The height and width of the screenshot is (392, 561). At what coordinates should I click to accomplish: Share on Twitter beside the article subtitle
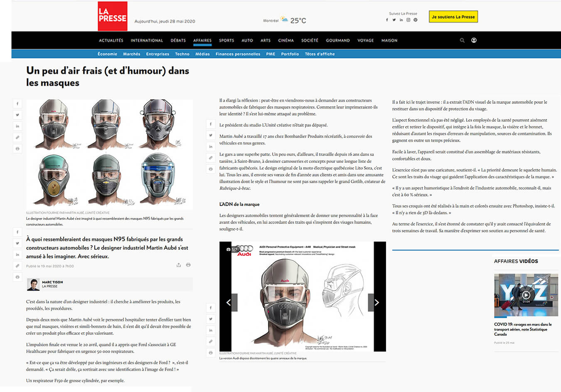tap(17, 243)
